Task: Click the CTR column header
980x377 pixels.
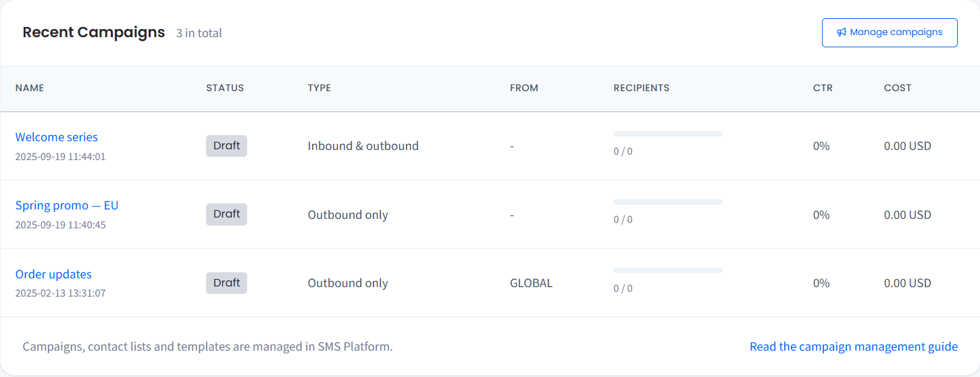Action: click(x=823, y=88)
